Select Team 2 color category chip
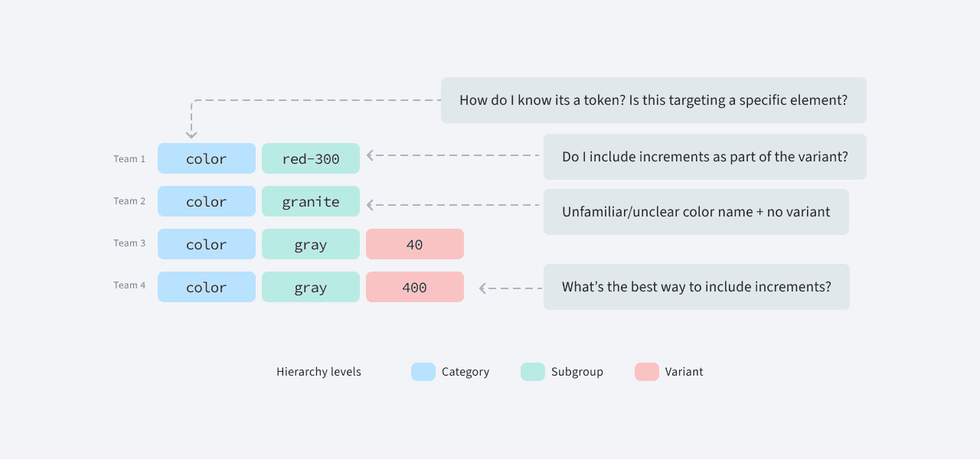This screenshot has width=980, height=459. coord(207,201)
